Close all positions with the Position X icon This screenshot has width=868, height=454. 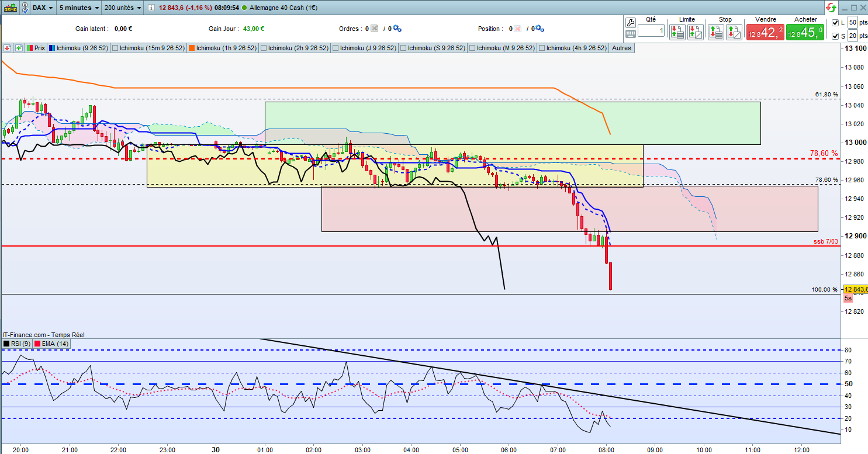click(x=518, y=29)
